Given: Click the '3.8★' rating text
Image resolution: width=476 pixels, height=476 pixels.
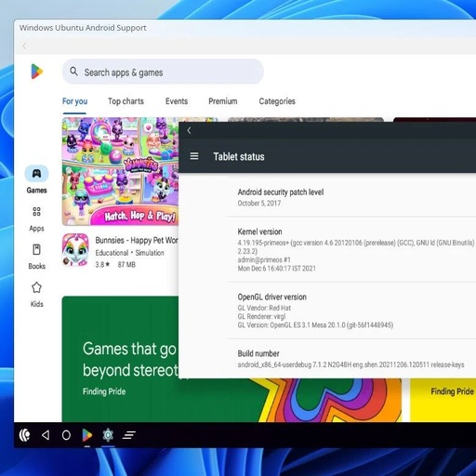Looking at the screenshot, I should (x=102, y=265).
